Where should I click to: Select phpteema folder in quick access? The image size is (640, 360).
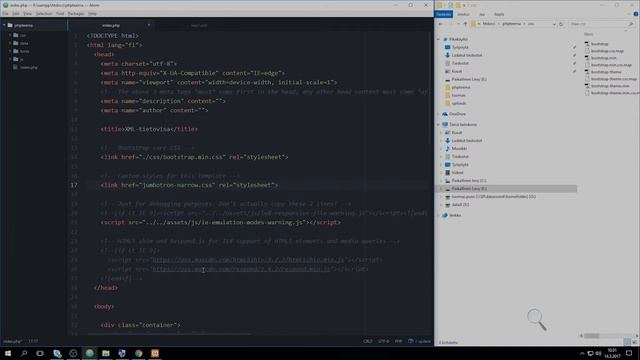tap(461, 87)
